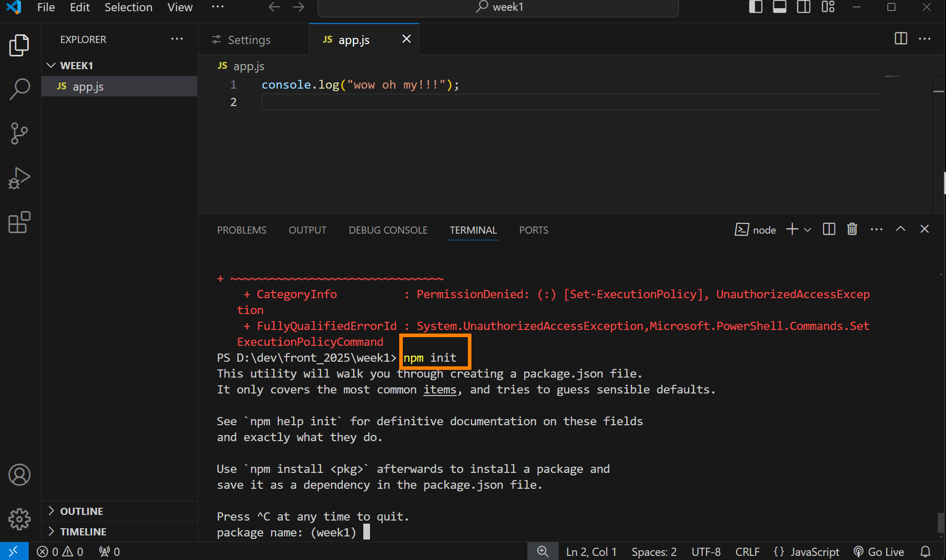
Task: Open the Search view in the activity bar
Action: click(x=19, y=89)
